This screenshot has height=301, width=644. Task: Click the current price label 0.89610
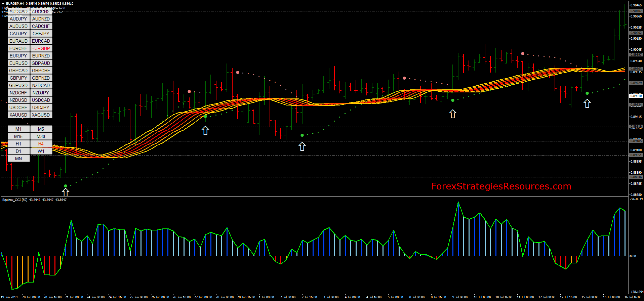pyautogui.click(x=636, y=96)
